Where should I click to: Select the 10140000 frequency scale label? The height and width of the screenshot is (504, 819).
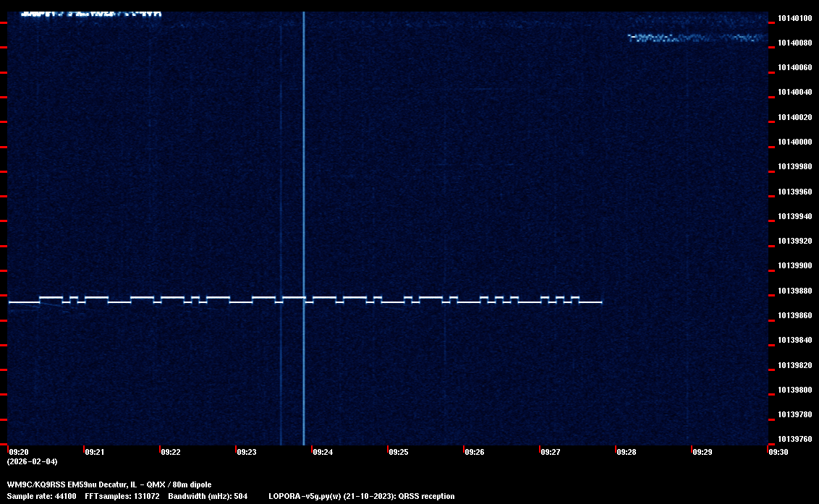[794, 142]
